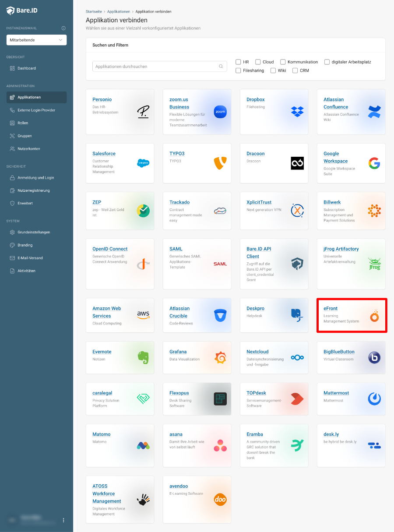Select Applikationen in the sidebar
394x532 pixels.
(x=36, y=97)
